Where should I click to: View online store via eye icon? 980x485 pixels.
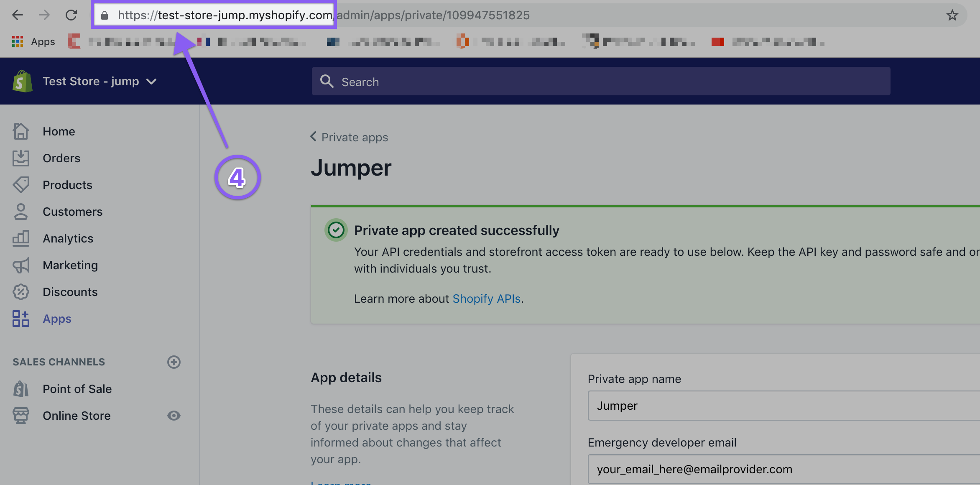click(174, 416)
